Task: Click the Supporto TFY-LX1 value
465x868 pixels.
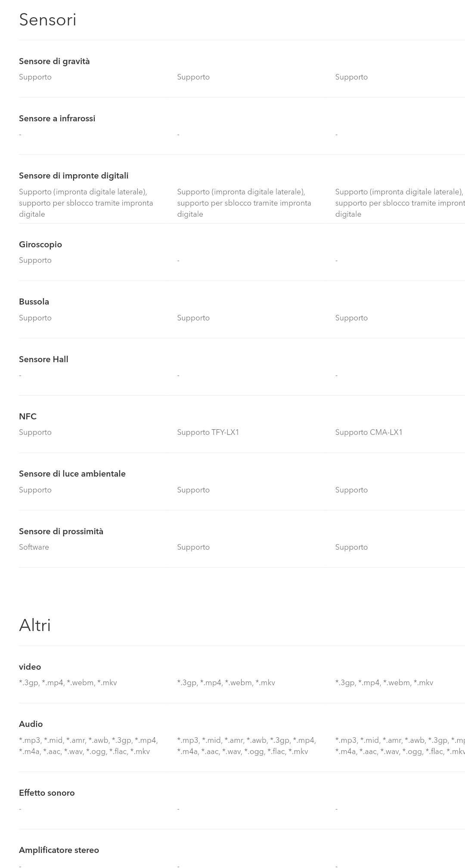Action: click(208, 432)
